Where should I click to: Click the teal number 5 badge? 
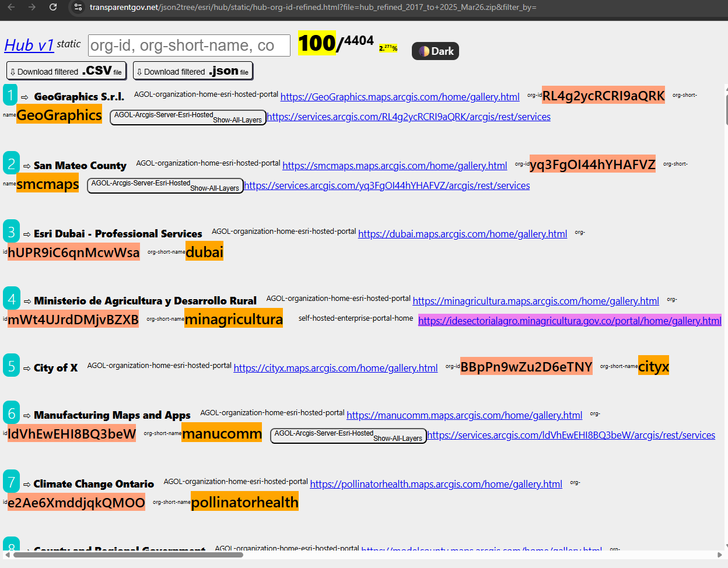click(x=11, y=366)
